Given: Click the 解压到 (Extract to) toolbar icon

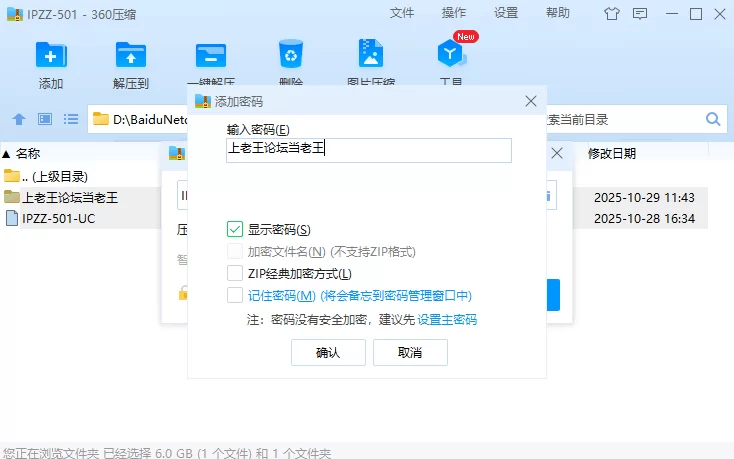Looking at the screenshot, I should pos(131,56).
